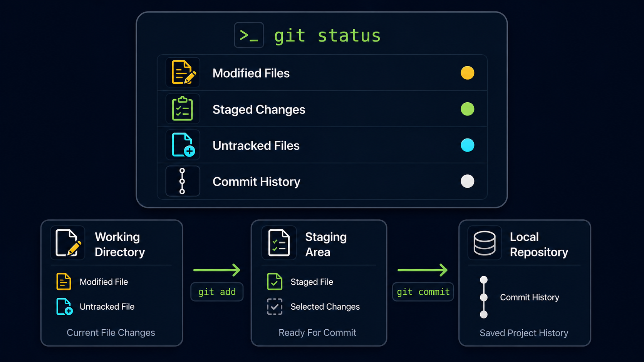
Task: Click the green dot for Staged Changes
Action: pos(468,109)
